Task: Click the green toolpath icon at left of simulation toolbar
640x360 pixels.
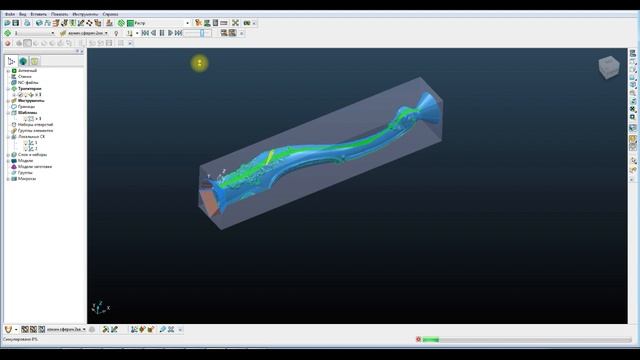Action: pos(7,33)
